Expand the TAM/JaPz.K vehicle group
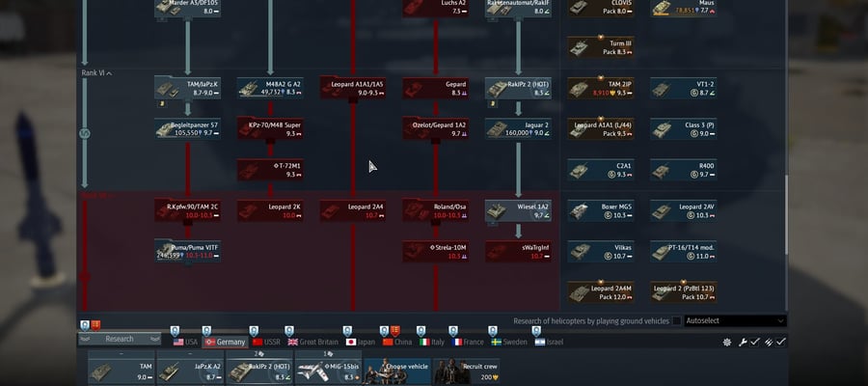The image size is (868, 386). click(x=188, y=88)
